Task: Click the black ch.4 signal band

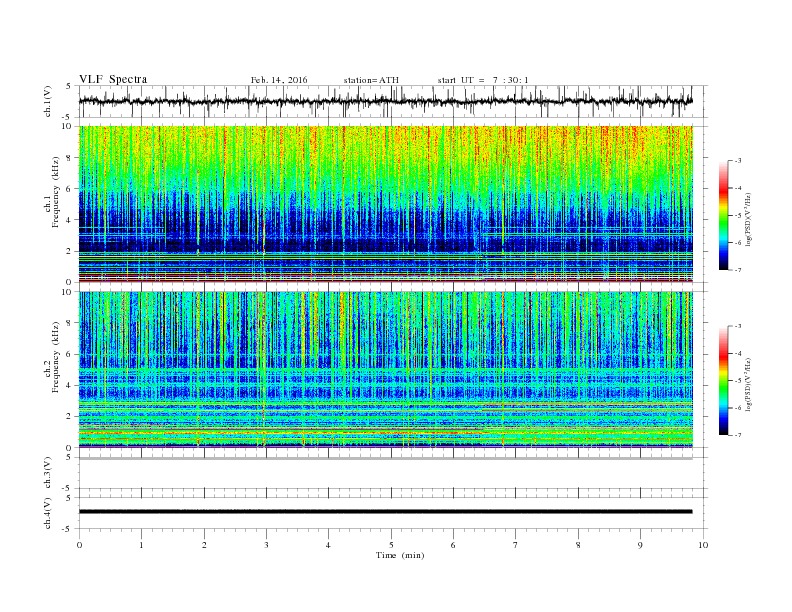Action: coord(385,512)
